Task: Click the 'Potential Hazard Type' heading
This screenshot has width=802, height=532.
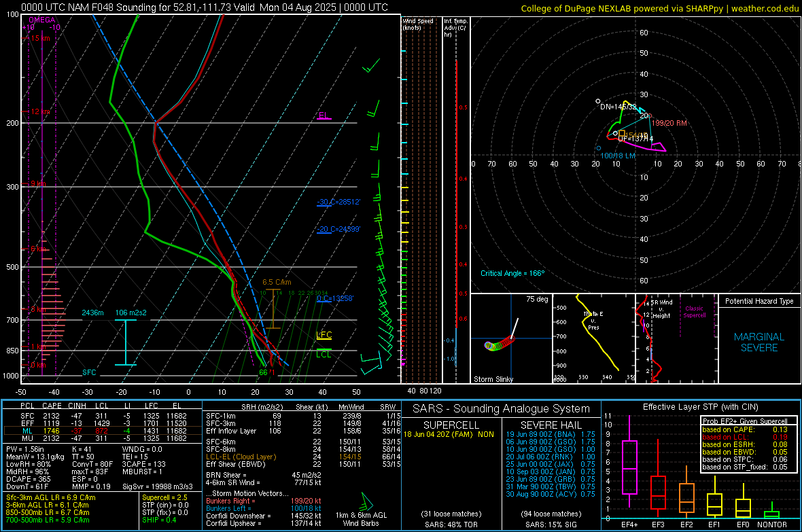Action: tap(759, 301)
